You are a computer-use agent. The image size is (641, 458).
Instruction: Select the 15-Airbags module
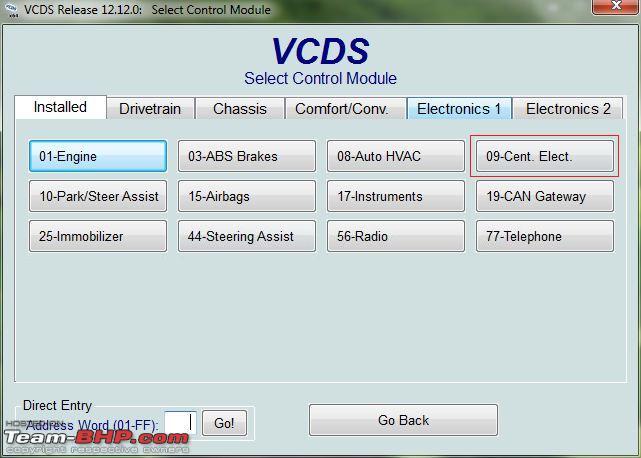pyautogui.click(x=247, y=196)
